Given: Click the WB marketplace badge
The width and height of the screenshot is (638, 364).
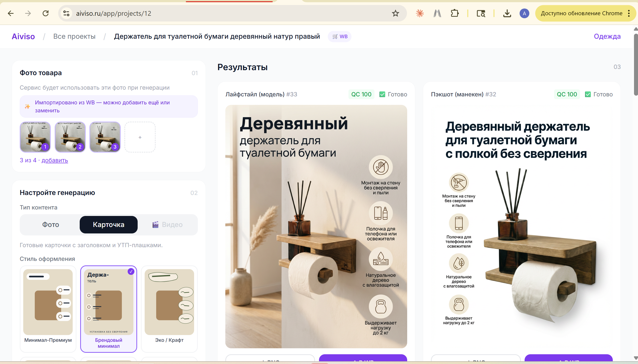Looking at the screenshot, I should pyautogui.click(x=340, y=36).
